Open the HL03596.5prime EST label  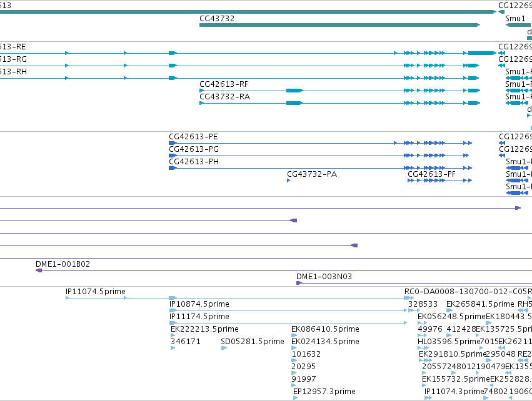(449, 342)
